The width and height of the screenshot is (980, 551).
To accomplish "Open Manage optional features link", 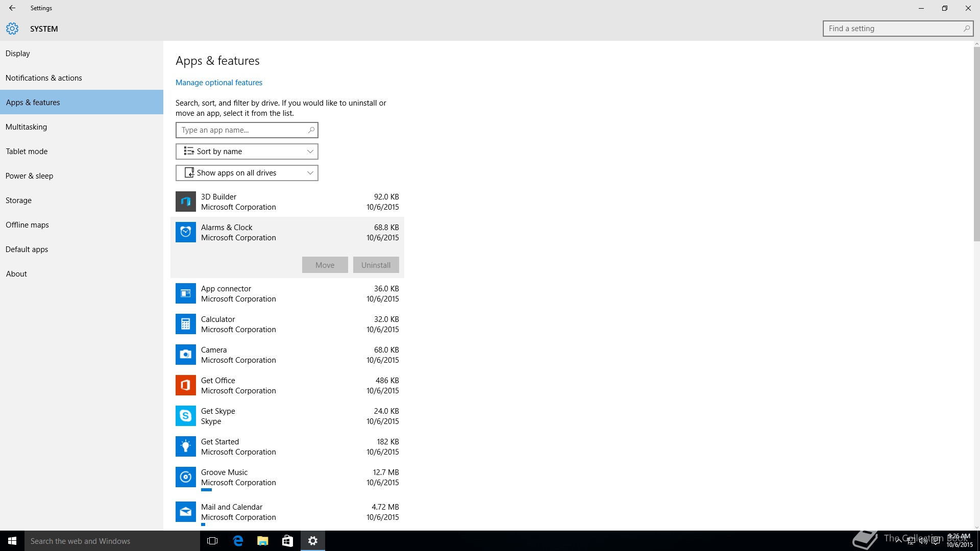I will pos(219,83).
